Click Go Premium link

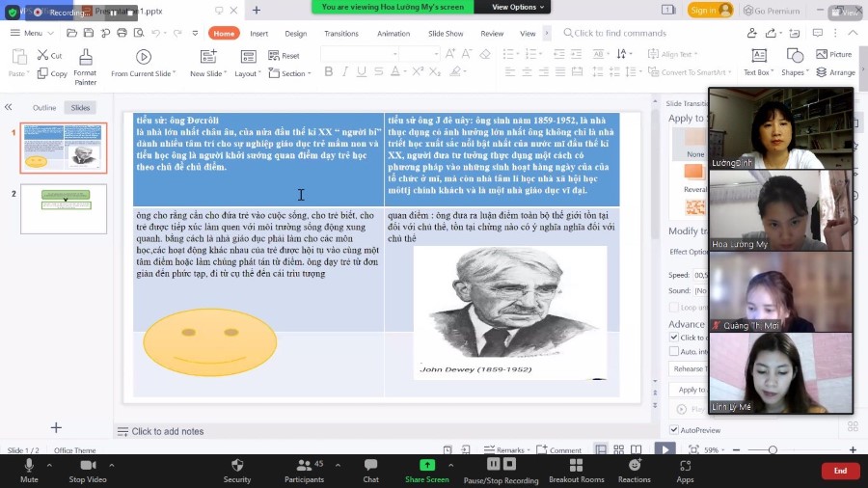[x=772, y=10]
